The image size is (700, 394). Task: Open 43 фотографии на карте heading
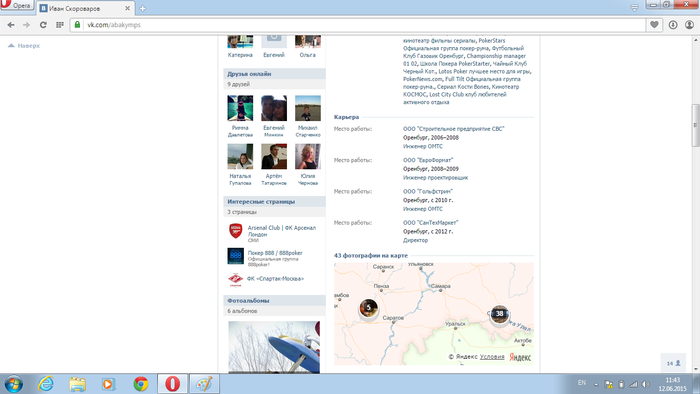click(371, 255)
